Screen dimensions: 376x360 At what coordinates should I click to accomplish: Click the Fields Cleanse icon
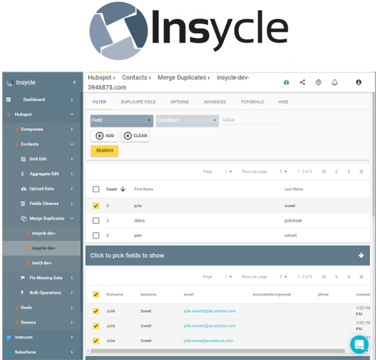pos(23,204)
